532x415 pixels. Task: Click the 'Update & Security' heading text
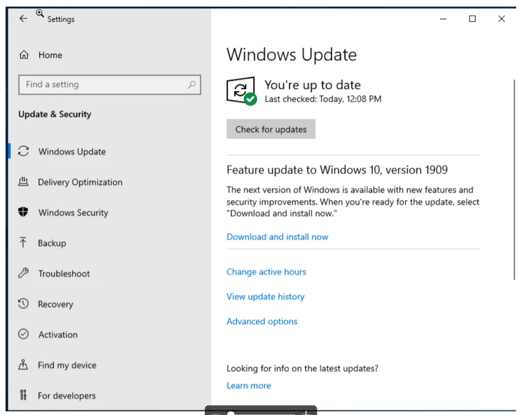(55, 114)
